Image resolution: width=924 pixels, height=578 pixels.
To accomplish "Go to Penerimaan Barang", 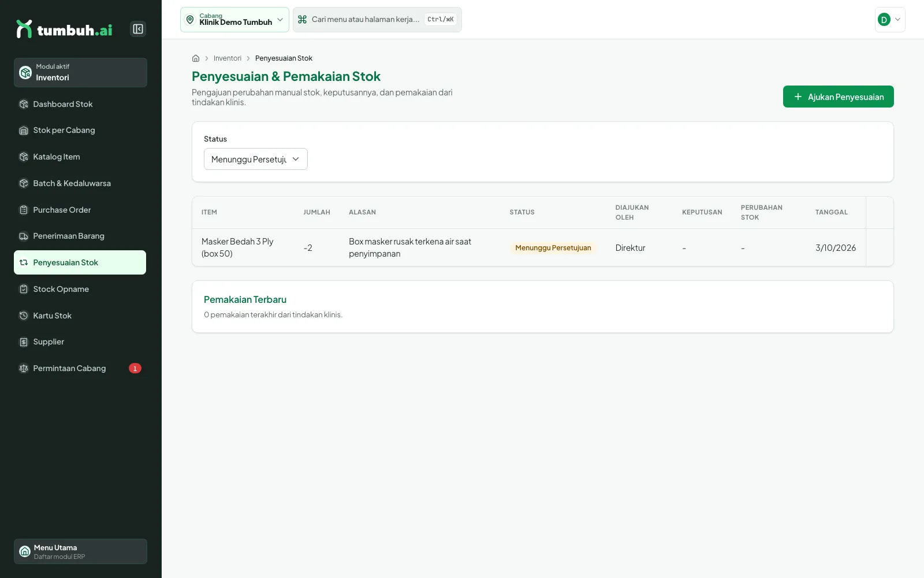I will [80, 236].
